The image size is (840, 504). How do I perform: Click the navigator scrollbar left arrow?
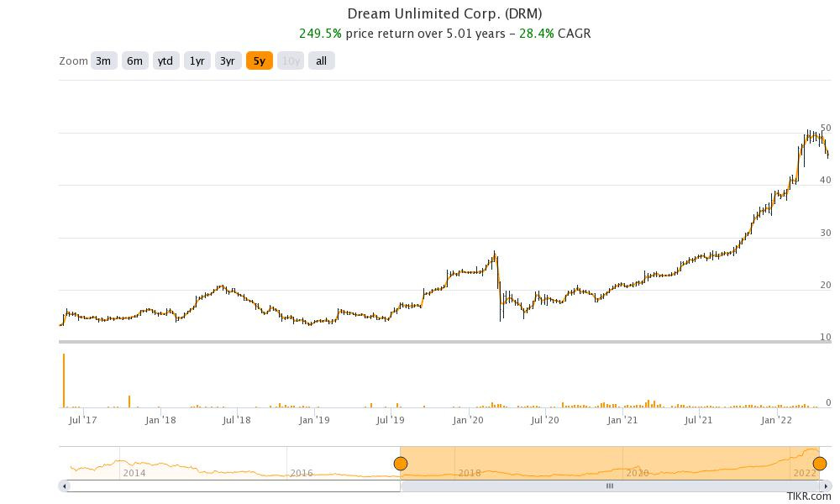(x=65, y=486)
